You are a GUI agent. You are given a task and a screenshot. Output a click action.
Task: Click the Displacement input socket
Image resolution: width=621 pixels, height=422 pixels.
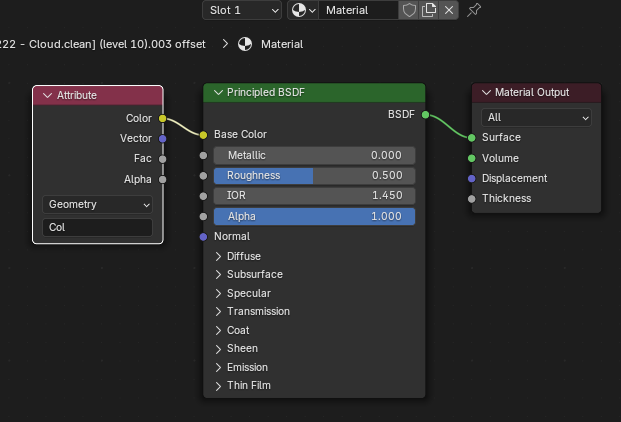click(471, 179)
